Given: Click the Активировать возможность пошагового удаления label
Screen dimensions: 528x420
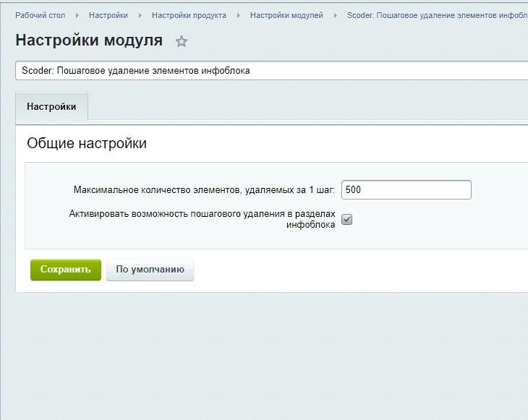Looking at the screenshot, I should click(x=202, y=219).
